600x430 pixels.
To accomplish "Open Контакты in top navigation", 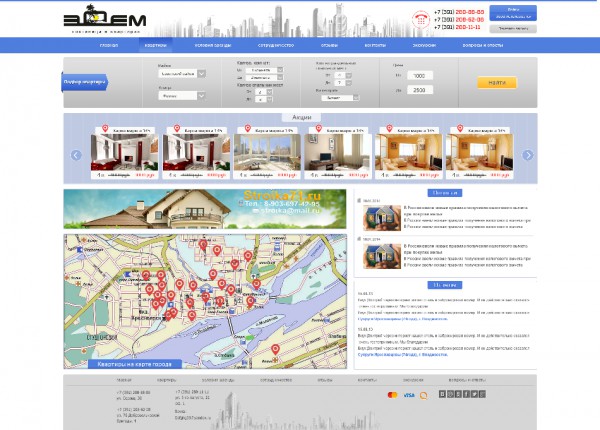I will click(x=375, y=45).
